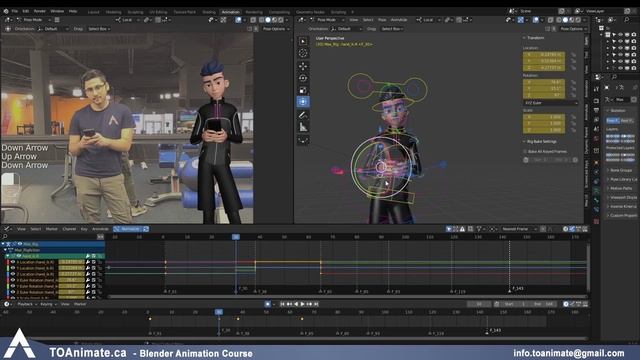Viewport: 640px width, 360px height.
Task: Click Rest Position button in Skeleton panel
Action: pyautogui.click(x=627, y=120)
